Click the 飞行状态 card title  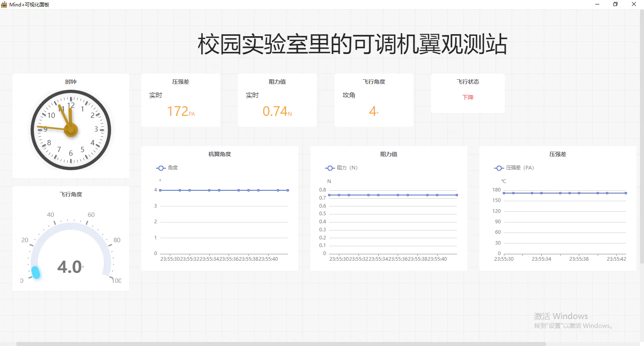468,82
